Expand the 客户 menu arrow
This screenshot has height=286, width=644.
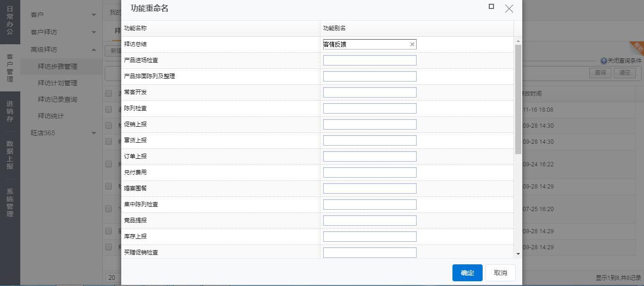coord(93,15)
